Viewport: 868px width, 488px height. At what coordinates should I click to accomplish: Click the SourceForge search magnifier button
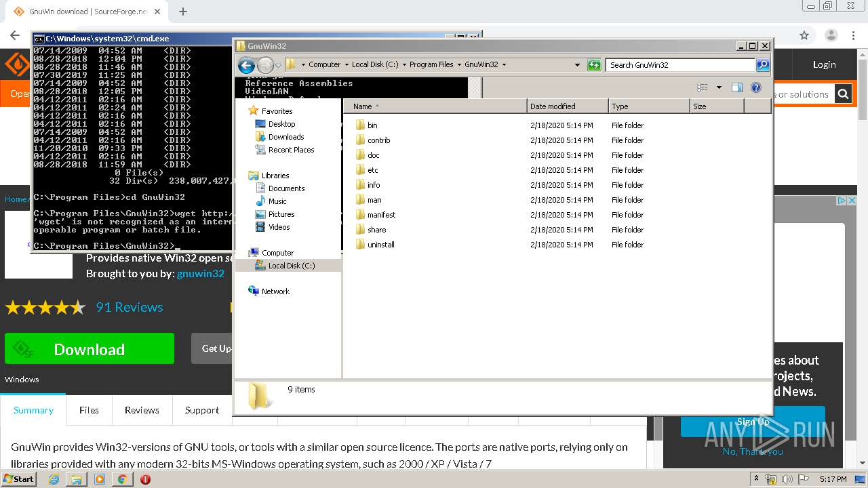click(x=843, y=94)
